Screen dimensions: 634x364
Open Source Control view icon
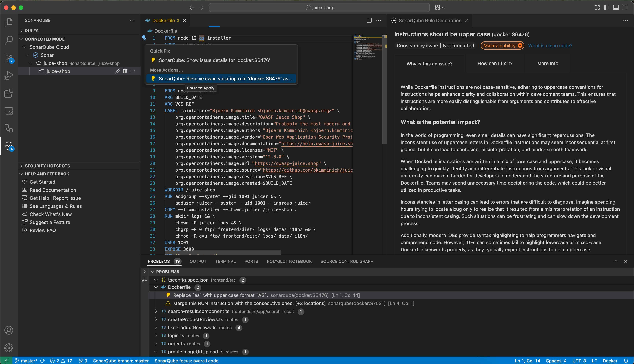[x=9, y=58]
